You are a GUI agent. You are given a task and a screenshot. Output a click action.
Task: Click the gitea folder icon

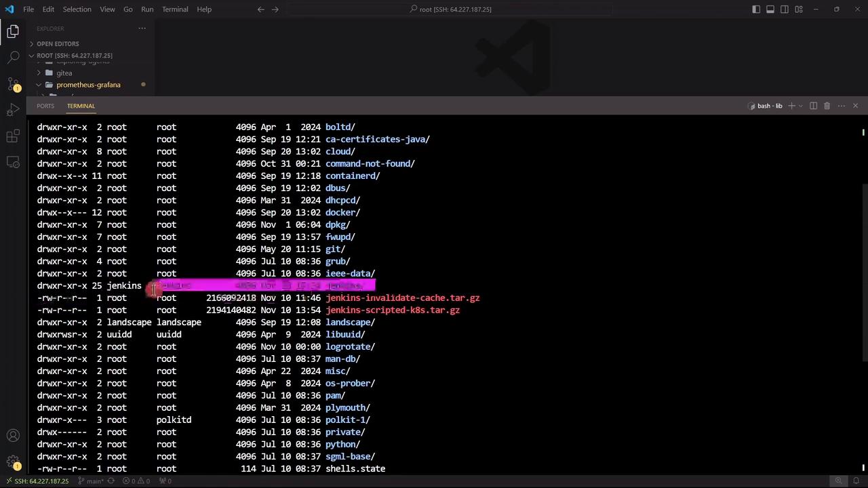49,73
